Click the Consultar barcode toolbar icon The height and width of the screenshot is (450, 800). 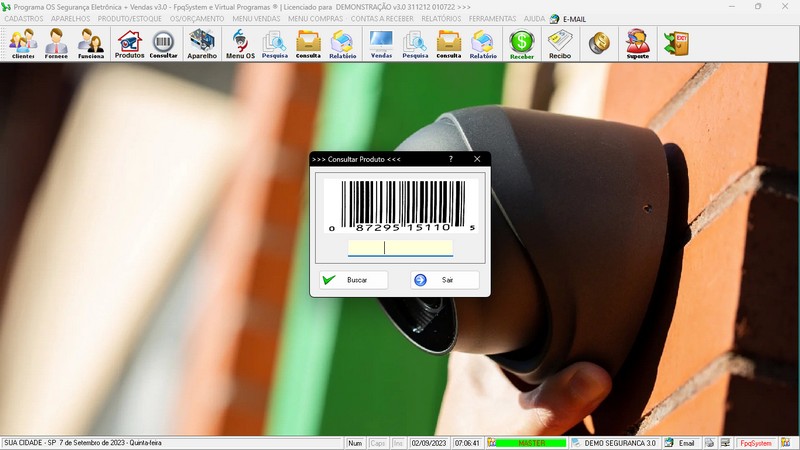163,44
